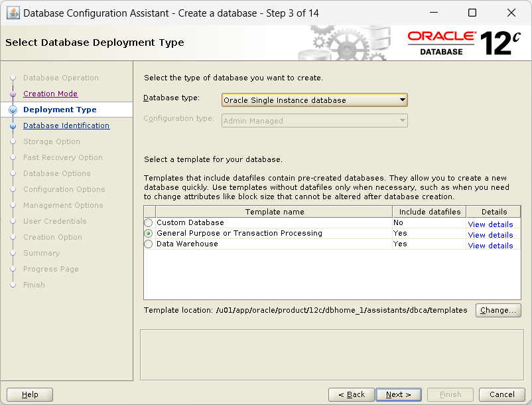The image size is (532, 405).
Task: Click the Finish step label in sidebar
Action: tap(34, 285)
